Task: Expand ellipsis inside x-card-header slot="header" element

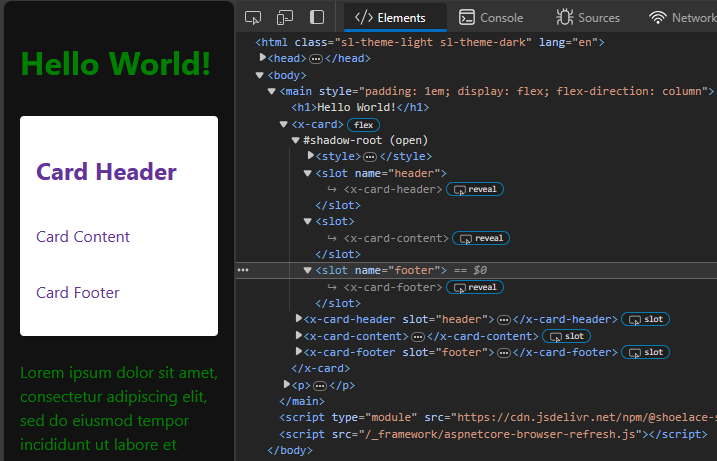Action: click(503, 320)
